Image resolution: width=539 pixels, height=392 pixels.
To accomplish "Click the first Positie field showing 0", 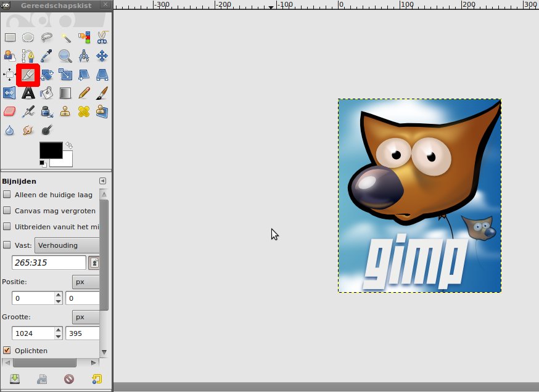I will [x=33, y=298].
